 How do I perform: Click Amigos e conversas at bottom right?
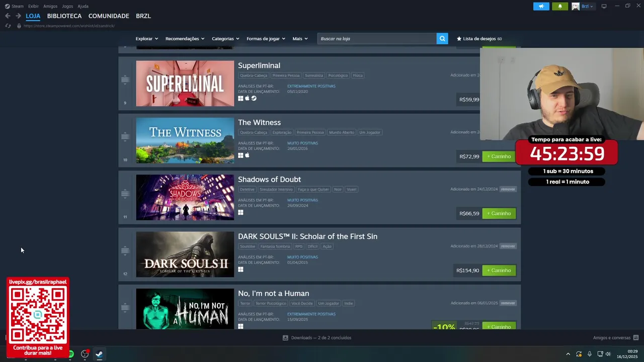click(x=612, y=338)
